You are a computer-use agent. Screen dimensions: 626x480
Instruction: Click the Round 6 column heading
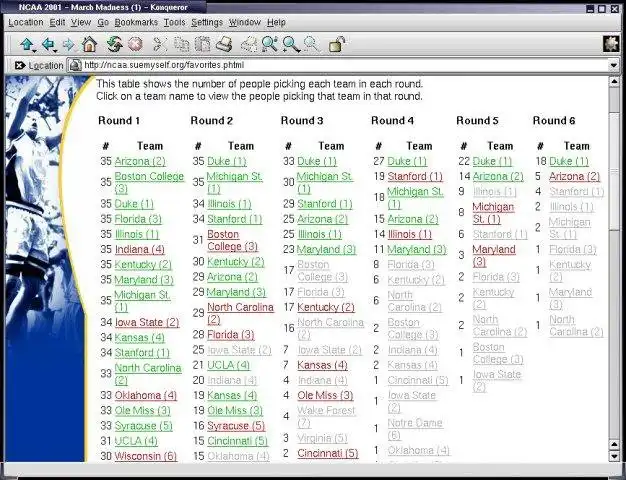(554, 121)
